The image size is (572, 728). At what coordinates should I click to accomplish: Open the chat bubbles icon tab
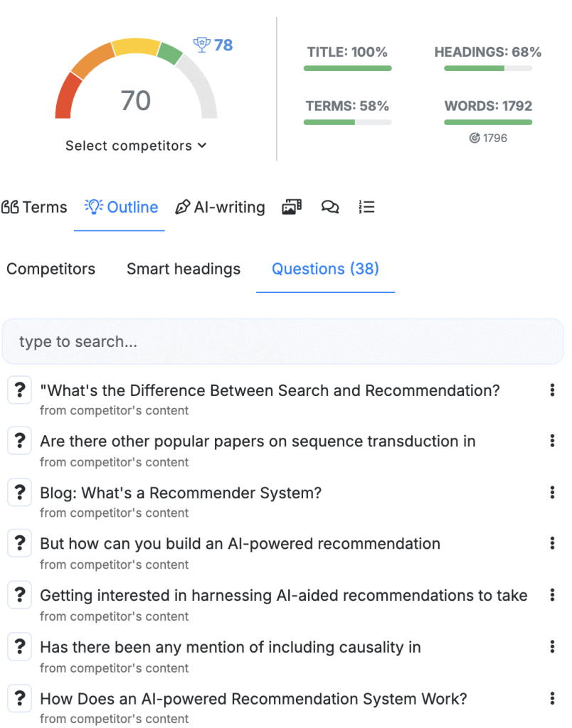pos(330,207)
